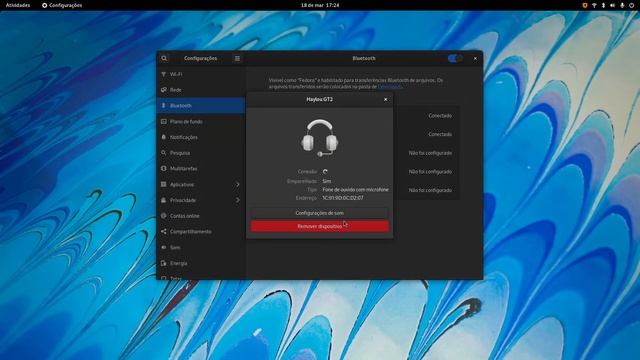
Task: Open Plano de fundo settings
Action: (201, 122)
